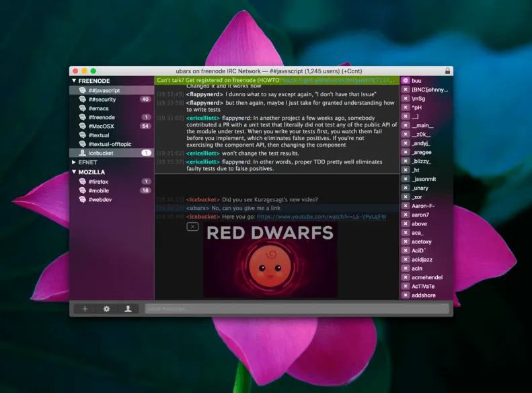The width and height of the screenshot is (532, 393).
Task: Expand the EFNET server group
Action: point(74,162)
